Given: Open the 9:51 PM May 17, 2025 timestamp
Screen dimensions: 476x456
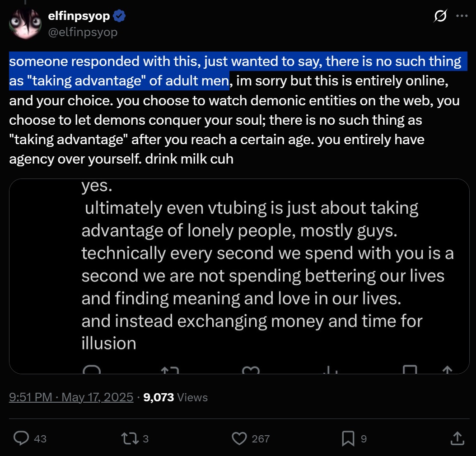Looking at the screenshot, I should coord(71,397).
